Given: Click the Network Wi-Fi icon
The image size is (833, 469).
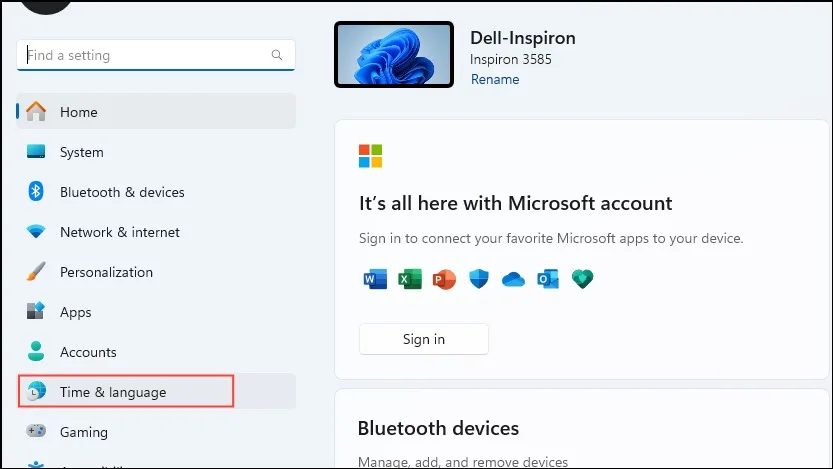Looking at the screenshot, I should (x=36, y=232).
